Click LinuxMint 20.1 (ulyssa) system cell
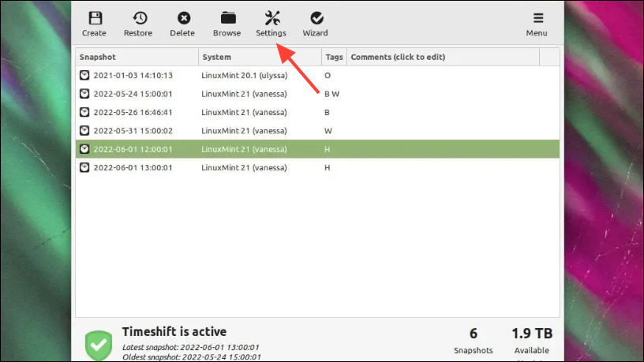This screenshot has width=644, height=362. click(x=245, y=76)
